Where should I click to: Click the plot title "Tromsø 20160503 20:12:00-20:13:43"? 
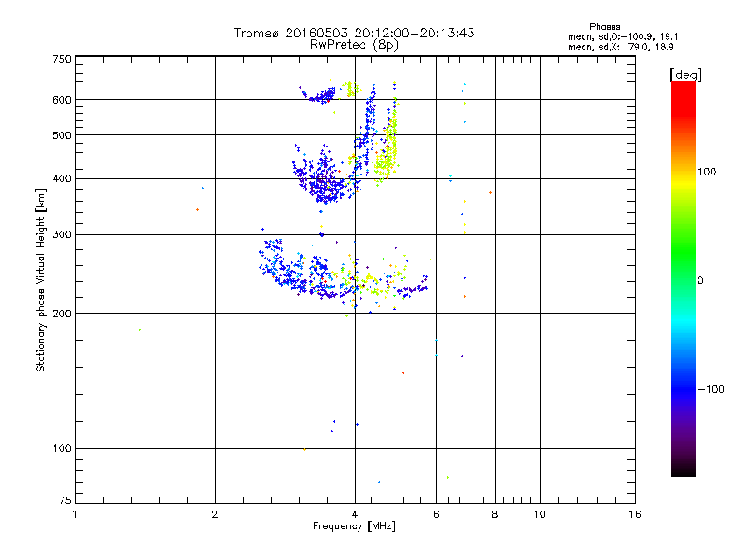(x=354, y=33)
